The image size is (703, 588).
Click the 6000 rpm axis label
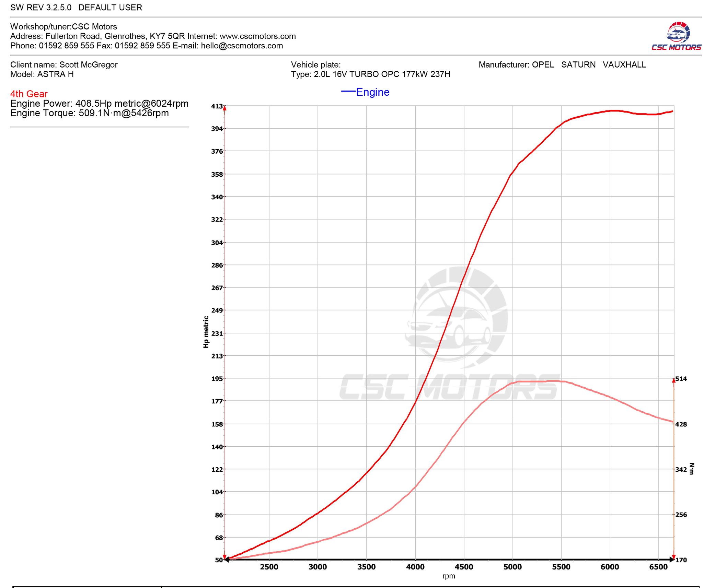coord(610,567)
